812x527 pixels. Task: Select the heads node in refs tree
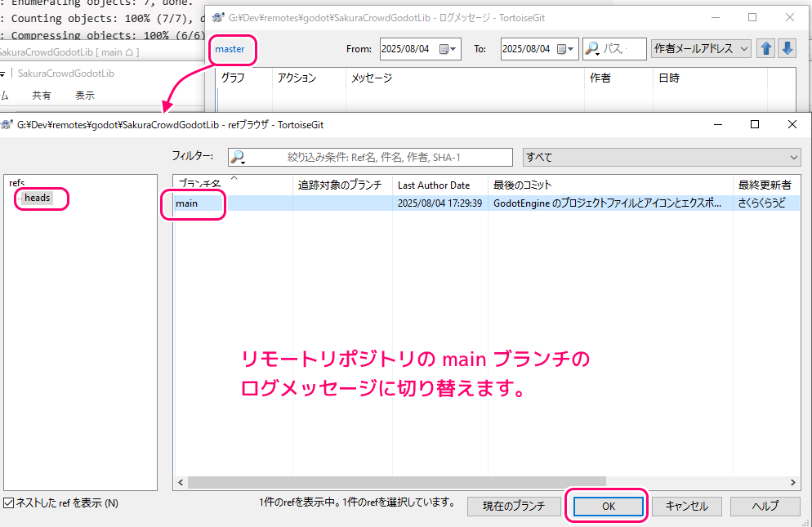click(x=38, y=198)
